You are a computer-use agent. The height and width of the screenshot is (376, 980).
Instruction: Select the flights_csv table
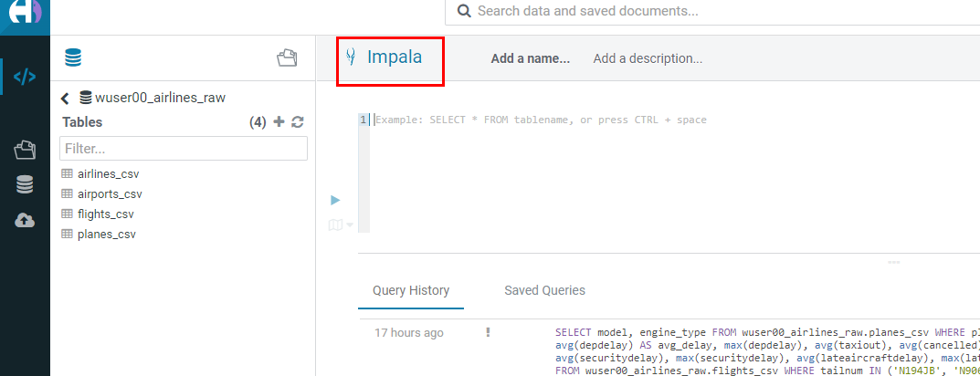coord(106,214)
